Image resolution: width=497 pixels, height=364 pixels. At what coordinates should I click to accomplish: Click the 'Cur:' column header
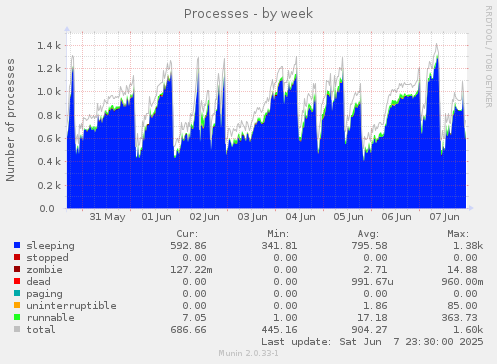[x=187, y=234]
